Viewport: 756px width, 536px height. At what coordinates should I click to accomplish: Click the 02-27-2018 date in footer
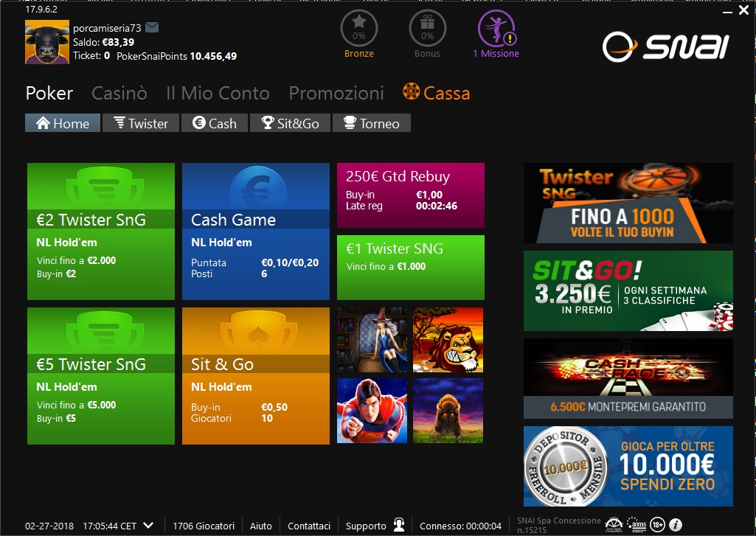pos(49,526)
